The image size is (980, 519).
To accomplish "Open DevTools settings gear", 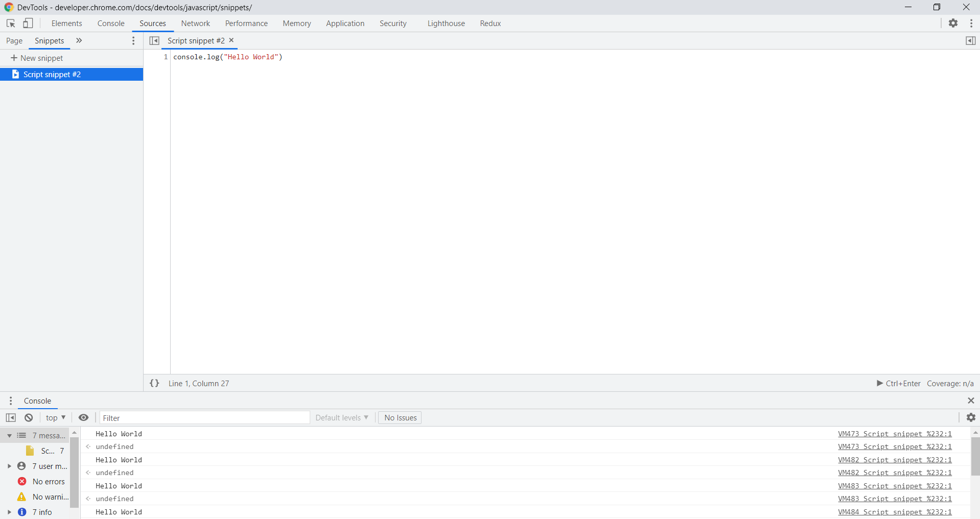I will pos(953,23).
